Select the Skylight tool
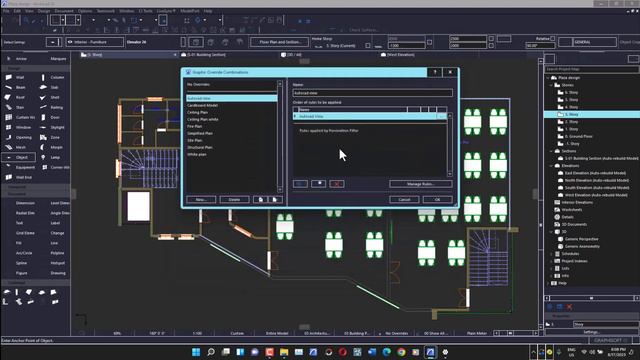This screenshot has height=360, width=640. point(53,127)
